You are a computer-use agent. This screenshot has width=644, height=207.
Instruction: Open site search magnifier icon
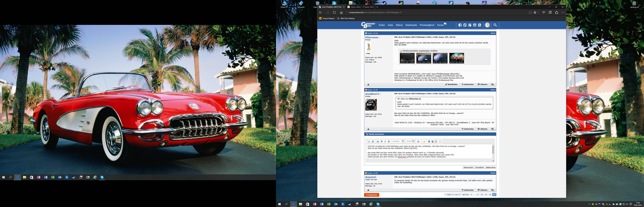[495, 25]
